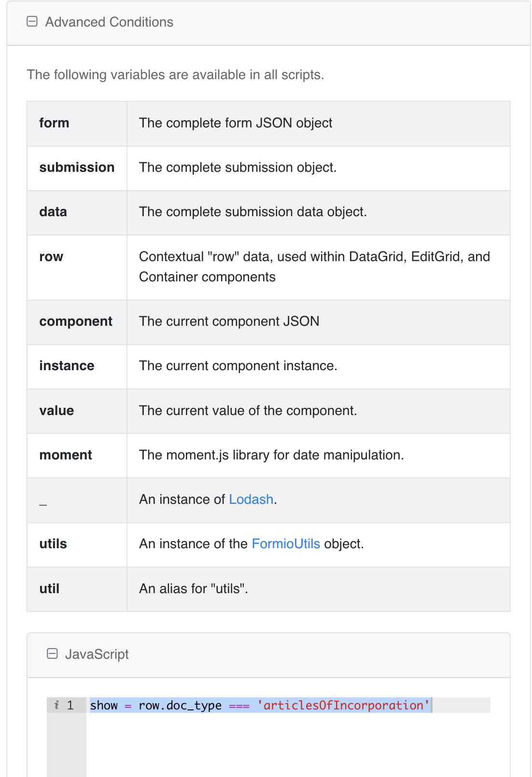
Task: Click 'row.doc_type' in the code line
Action: coord(180,706)
